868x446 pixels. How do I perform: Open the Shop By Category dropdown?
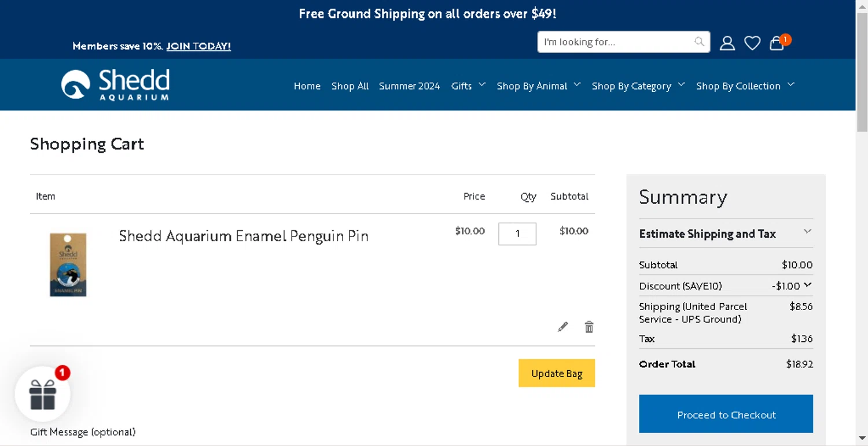[638, 86]
